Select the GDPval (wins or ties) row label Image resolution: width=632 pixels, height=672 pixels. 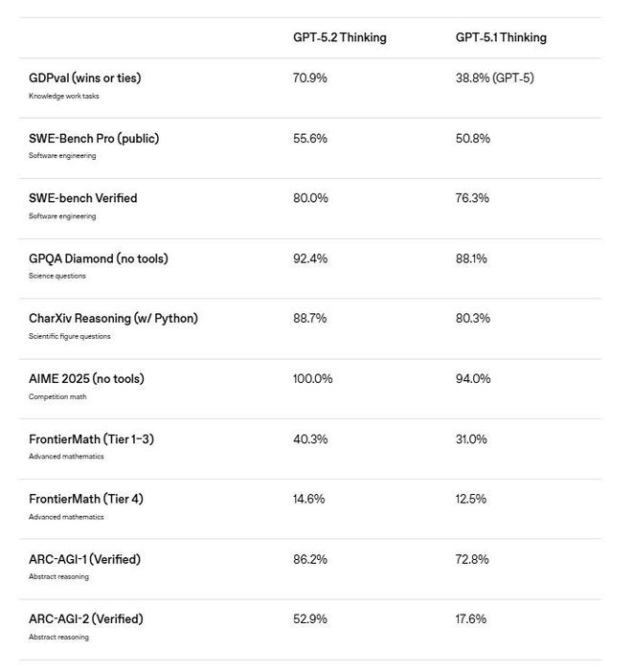click(x=84, y=78)
